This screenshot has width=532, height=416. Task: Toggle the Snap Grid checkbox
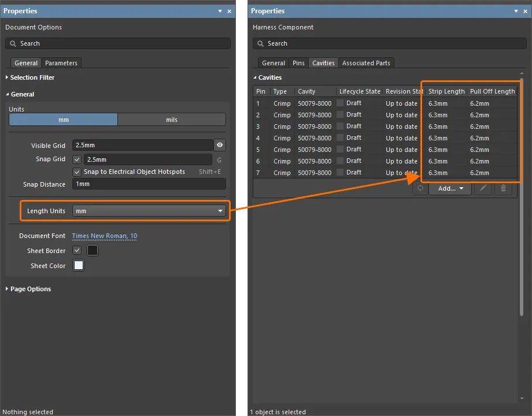(77, 159)
